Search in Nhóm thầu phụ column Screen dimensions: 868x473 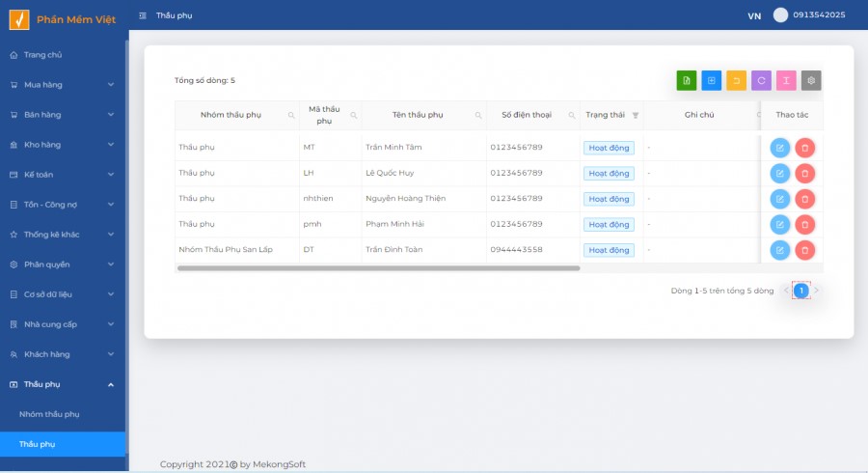click(291, 115)
